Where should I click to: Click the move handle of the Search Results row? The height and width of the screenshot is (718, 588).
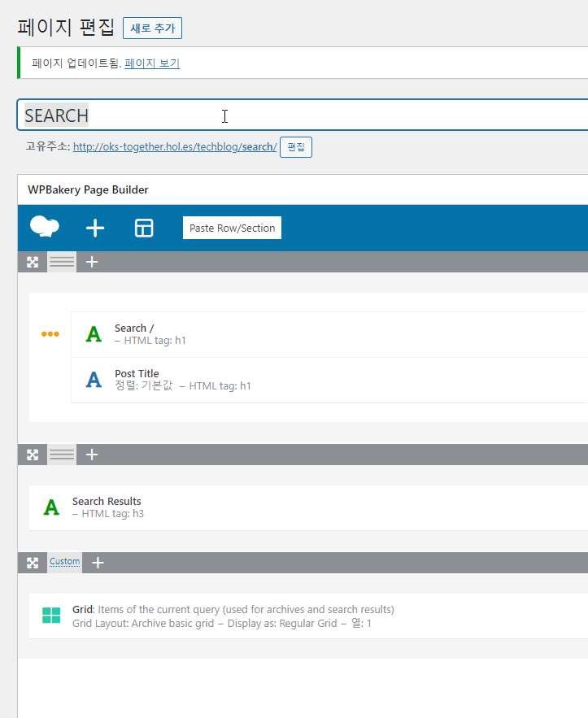pyautogui.click(x=33, y=455)
